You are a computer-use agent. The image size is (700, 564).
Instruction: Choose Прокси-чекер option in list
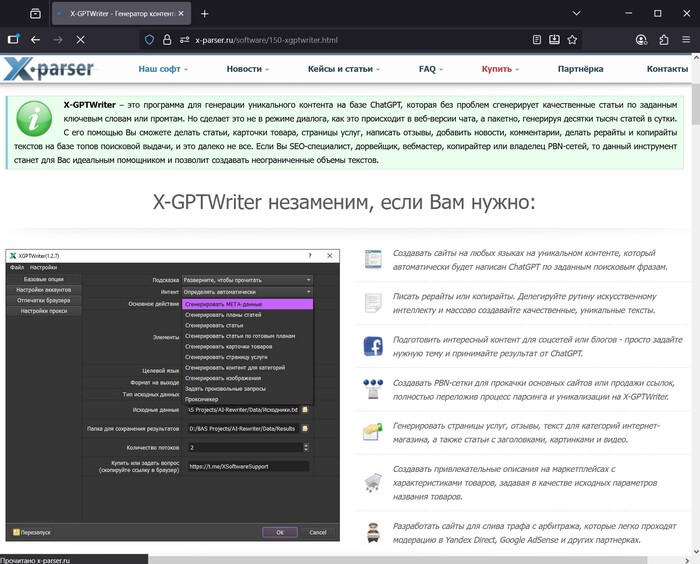(247, 399)
